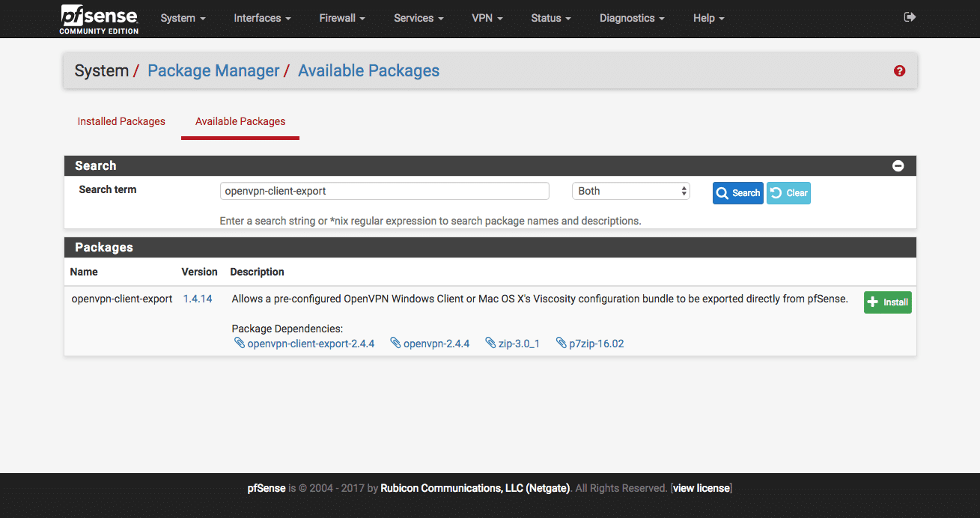Screen dimensions: 980x518
Task: Open the System menu
Action: (x=183, y=18)
